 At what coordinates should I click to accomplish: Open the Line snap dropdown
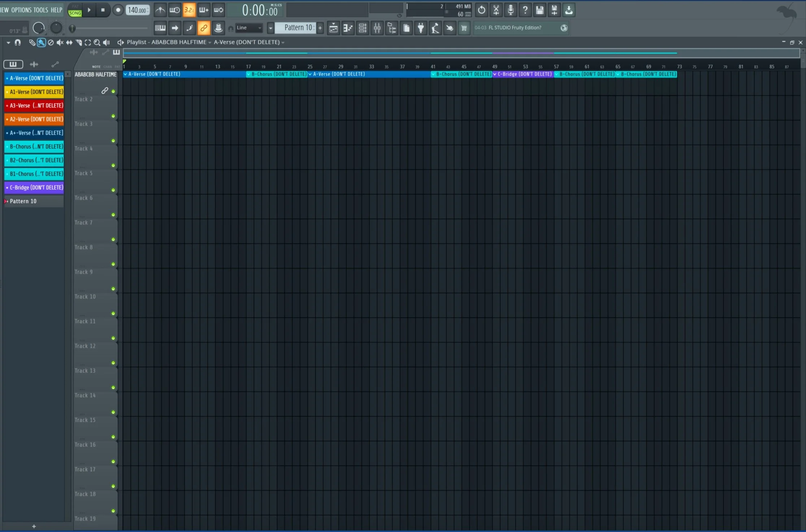point(249,28)
